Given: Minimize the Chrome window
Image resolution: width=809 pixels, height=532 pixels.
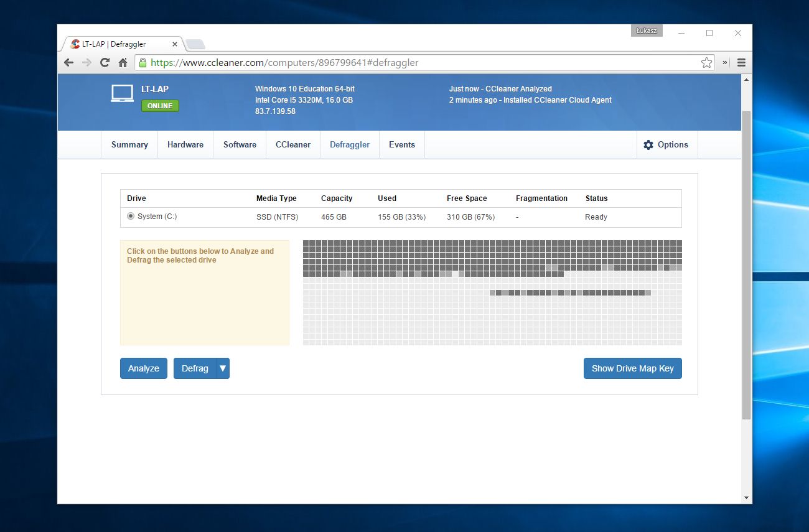Looking at the screenshot, I should [681, 33].
